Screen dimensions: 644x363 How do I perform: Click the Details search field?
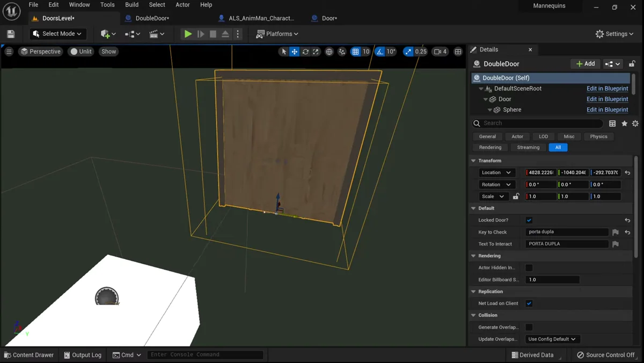tap(537, 123)
